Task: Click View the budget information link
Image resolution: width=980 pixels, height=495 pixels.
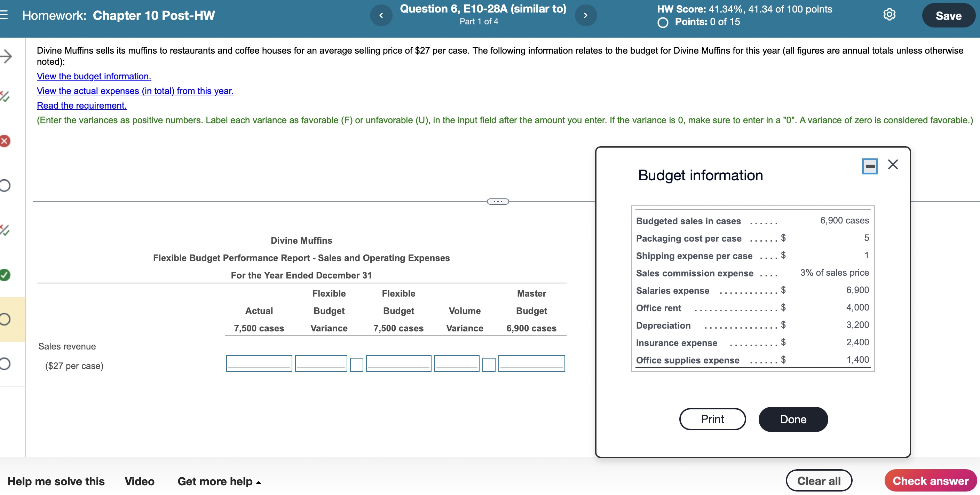Action: (x=94, y=76)
